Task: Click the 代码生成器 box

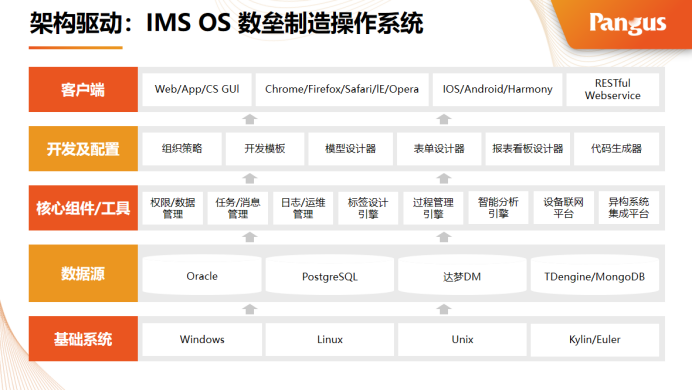Action: [x=617, y=149]
